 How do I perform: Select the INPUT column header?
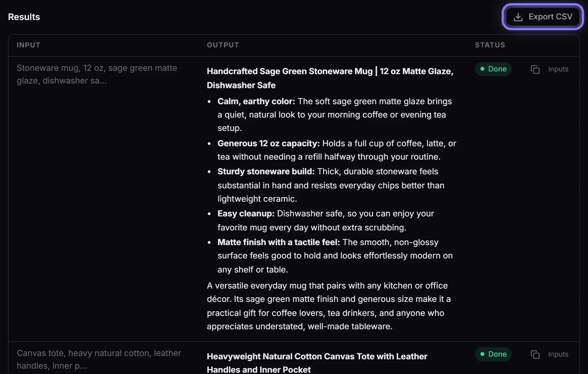28,45
